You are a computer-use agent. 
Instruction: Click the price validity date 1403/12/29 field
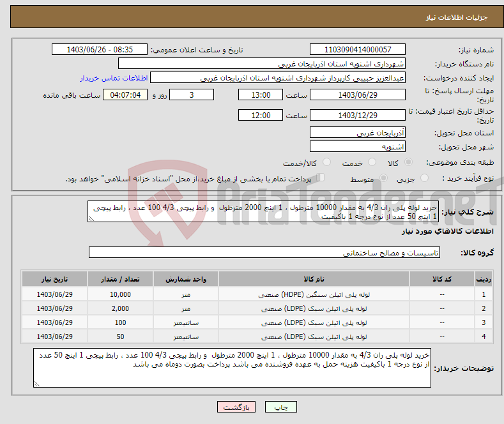click(x=358, y=115)
